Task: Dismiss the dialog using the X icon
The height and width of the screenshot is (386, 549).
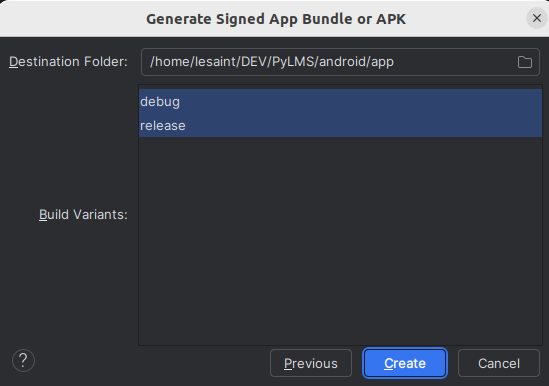Action: point(536,18)
